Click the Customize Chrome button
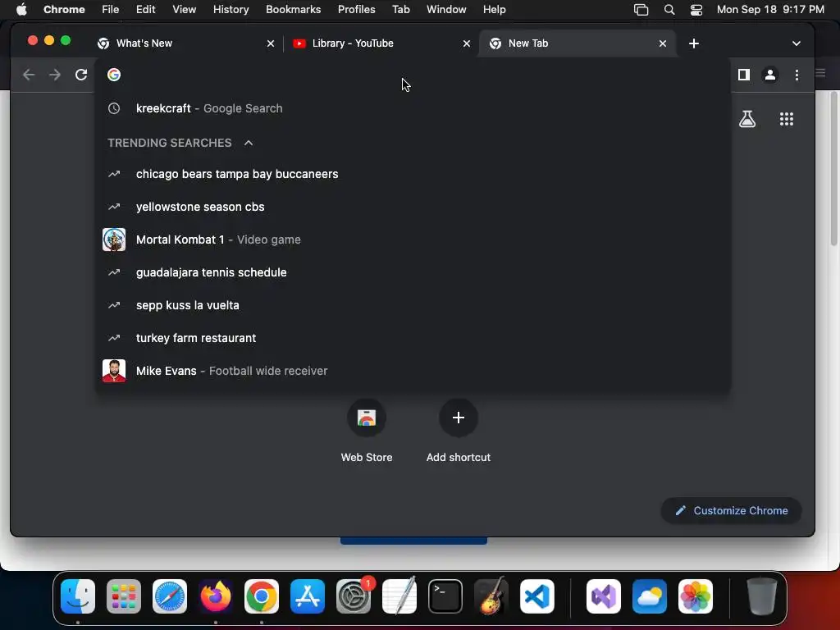Screen dimensions: 840x630 coord(731,510)
